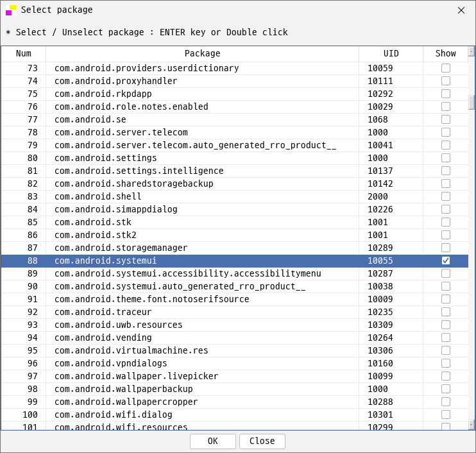The width and height of the screenshot is (476, 453).
Task: Click UID value 1068
Action: coord(378,119)
